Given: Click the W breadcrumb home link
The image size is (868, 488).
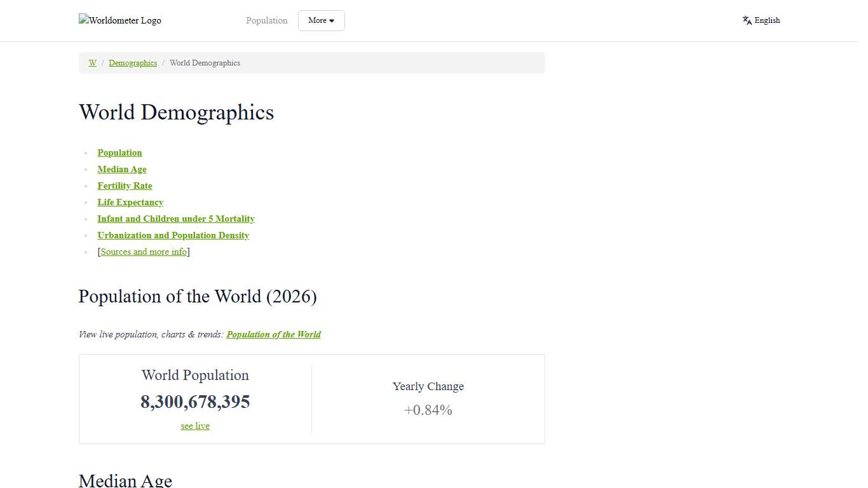Looking at the screenshot, I should tap(92, 63).
